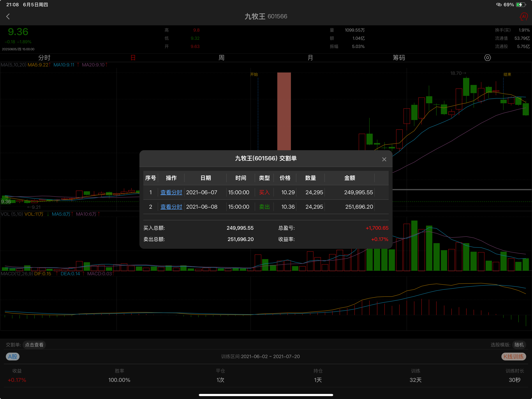The height and width of the screenshot is (399, 532).
Task: Tap the amount 249,995.55 table cell
Action: 358,192
